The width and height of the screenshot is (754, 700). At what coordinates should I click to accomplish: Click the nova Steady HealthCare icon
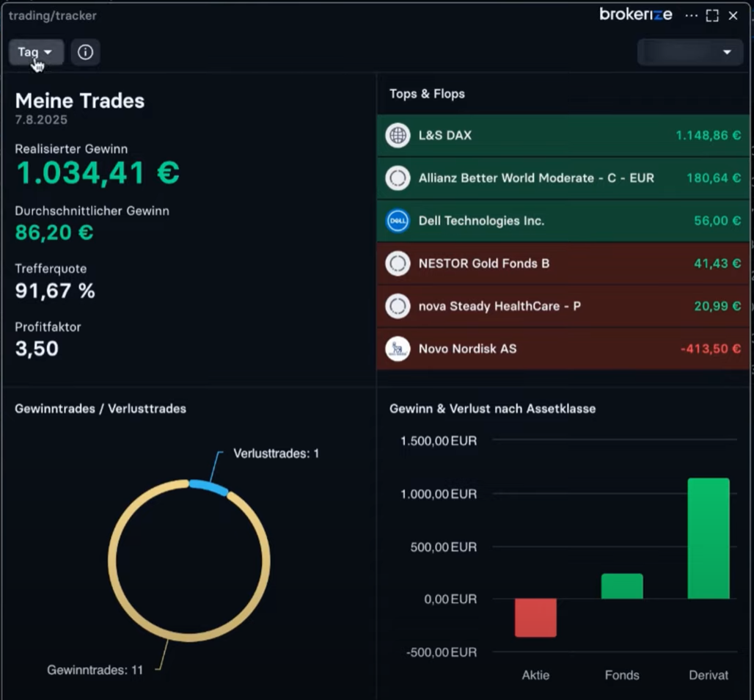tap(398, 306)
